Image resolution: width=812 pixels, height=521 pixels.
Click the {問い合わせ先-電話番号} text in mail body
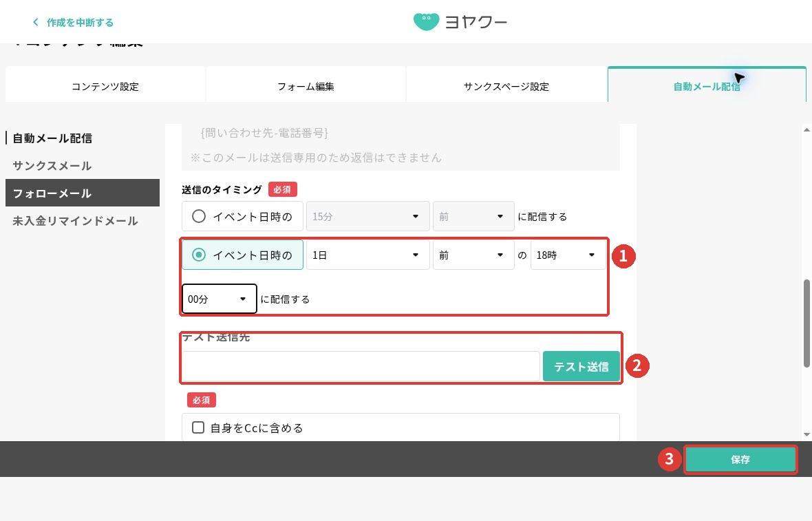[x=264, y=133]
